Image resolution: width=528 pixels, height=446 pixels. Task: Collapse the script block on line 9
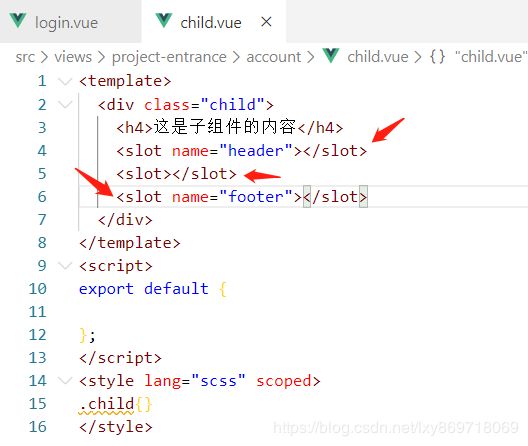[x=65, y=266]
